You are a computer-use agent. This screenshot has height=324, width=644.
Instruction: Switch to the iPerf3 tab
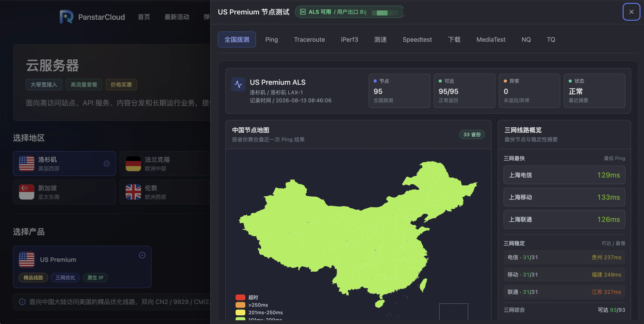(x=349, y=40)
